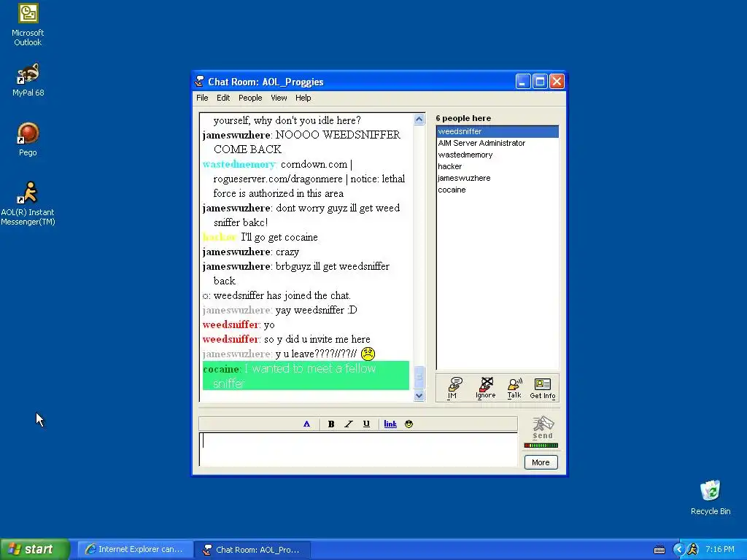This screenshot has height=560, width=747.
Task: Click the warning level meter under Send
Action: point(541,446)
